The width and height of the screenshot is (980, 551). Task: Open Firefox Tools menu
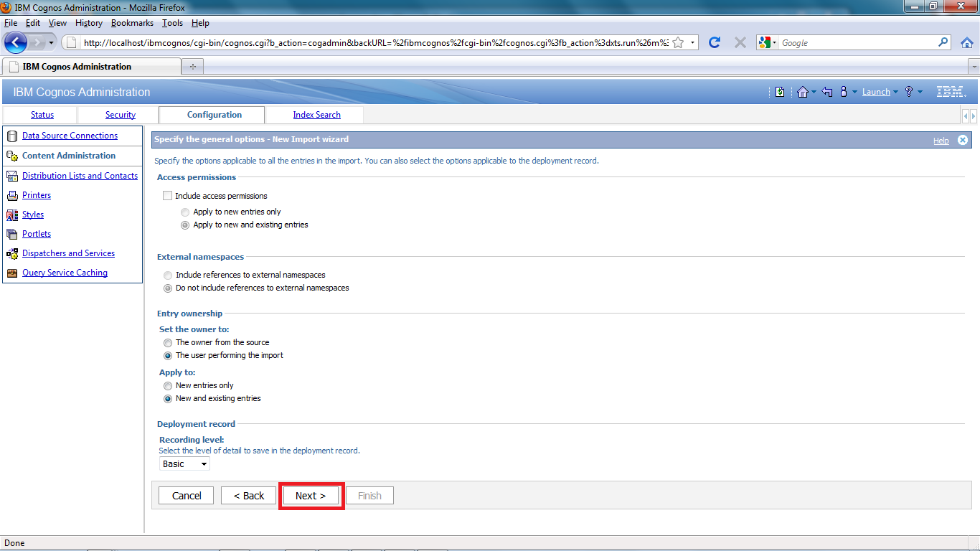[x=172, y=23]
